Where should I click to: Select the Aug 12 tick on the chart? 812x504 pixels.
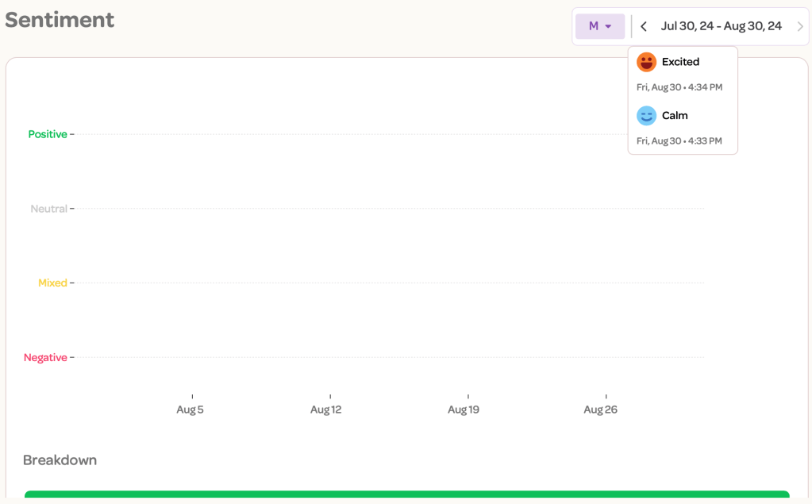(326, 410)
